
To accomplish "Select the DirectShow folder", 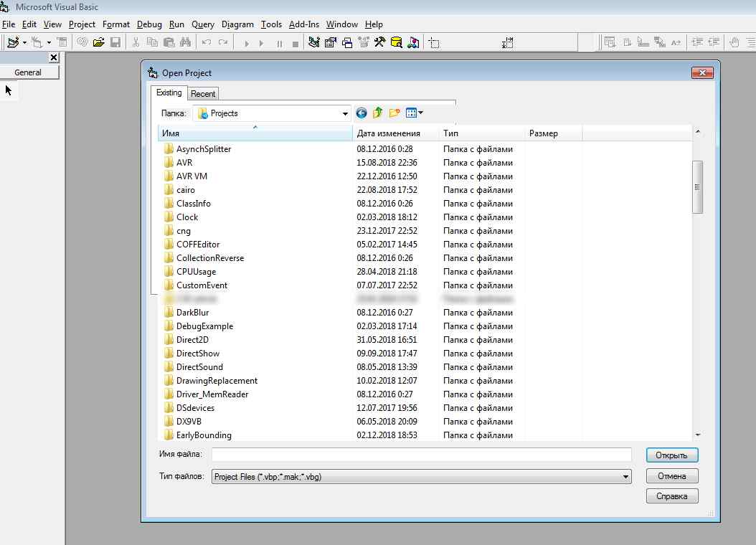I will (192, 354).
